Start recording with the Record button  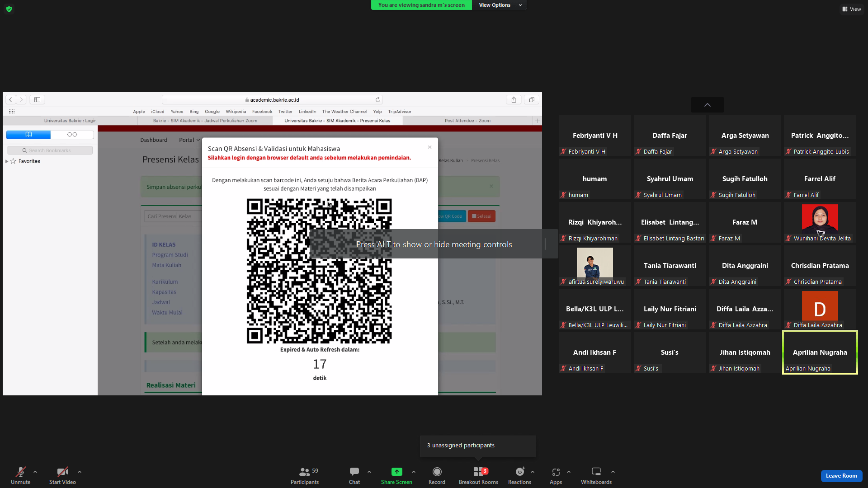pos(437,475)
